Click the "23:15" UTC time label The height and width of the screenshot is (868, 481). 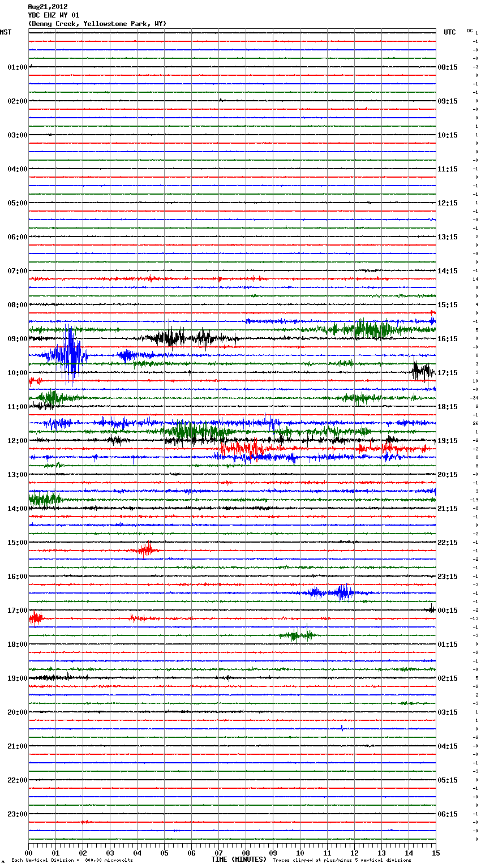click(448, 577)
